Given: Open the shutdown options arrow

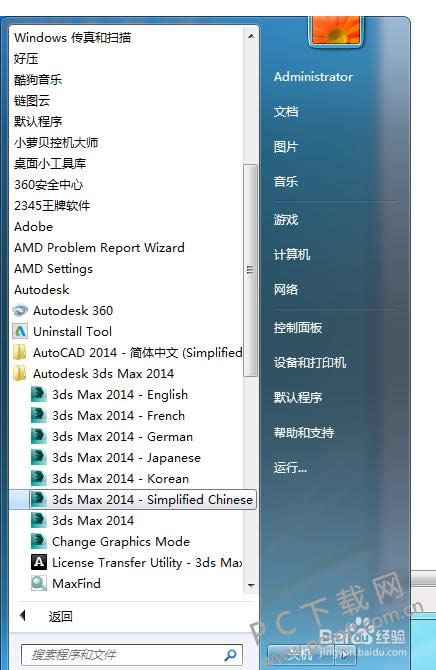Looking at the screenshot, I should click(343, 654).
